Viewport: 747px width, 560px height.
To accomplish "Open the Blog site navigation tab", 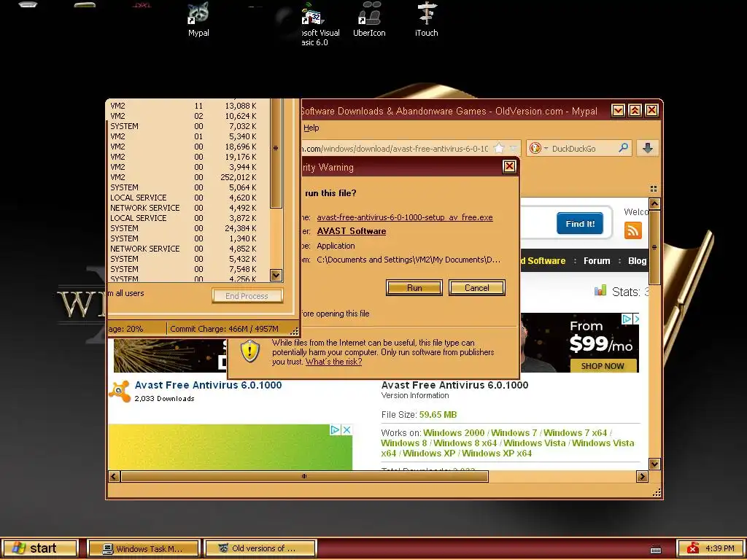I will click(637, 260).
